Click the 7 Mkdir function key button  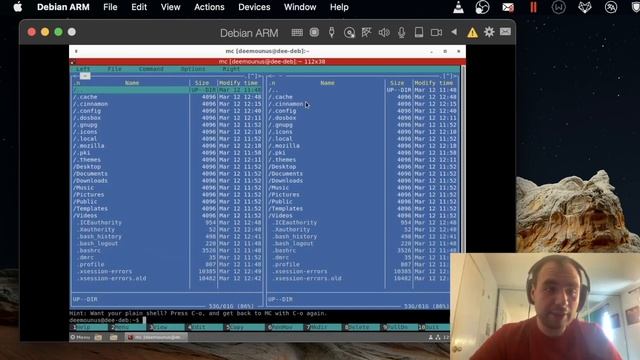click(324, 327)
